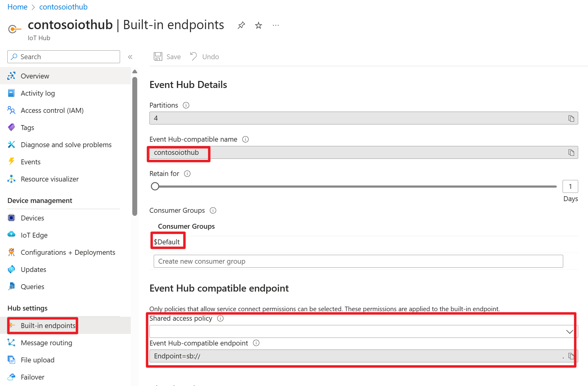Show info tooltip for Shared access policy
The image size is (588, 386).
click(220, 319)
